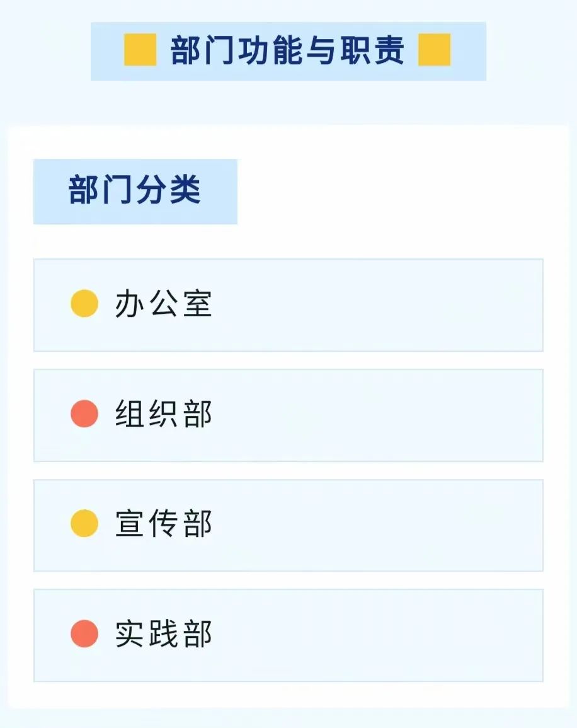Select the 办公室 text label
This screenshot has width=577, height=728.
164,304
